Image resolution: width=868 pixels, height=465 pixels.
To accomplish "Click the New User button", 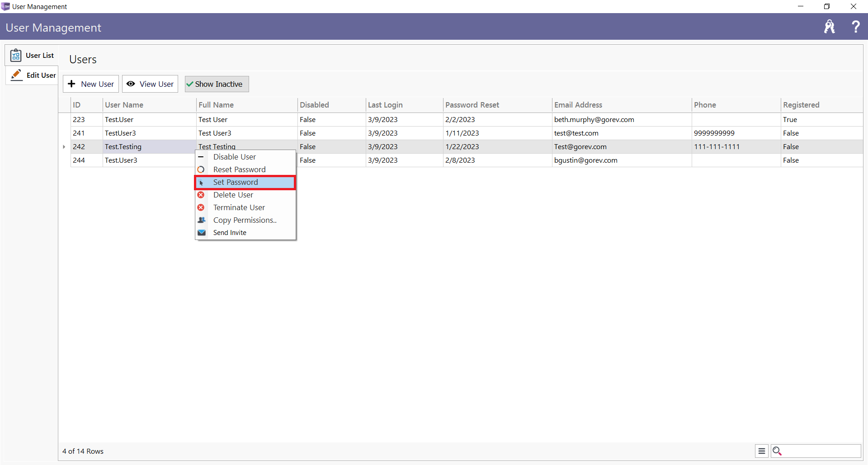I will pyautogui.click(x=91, y=84).
